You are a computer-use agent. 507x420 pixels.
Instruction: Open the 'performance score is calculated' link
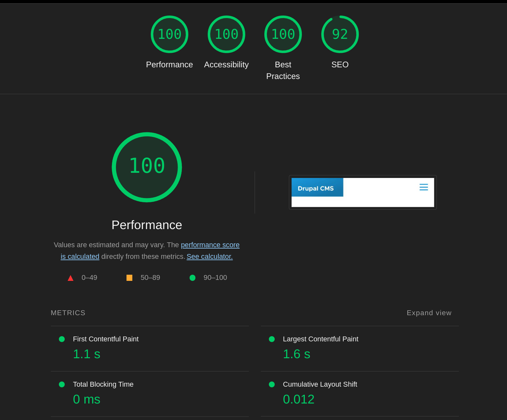pyautogui.click(x=210, y=245)
